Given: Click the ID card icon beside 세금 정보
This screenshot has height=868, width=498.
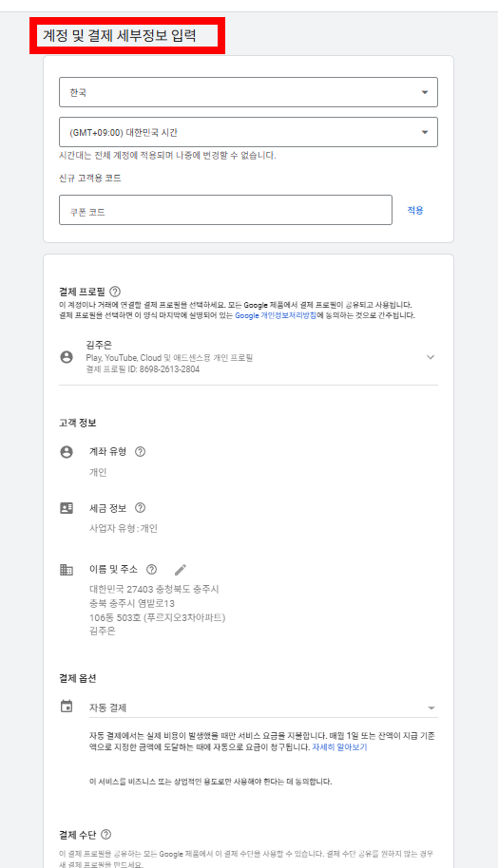Looking at the screenshot, I should point(67,508).
